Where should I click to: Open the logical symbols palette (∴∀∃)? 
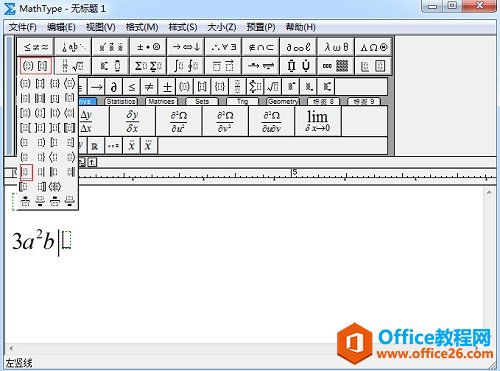point(223,47)
